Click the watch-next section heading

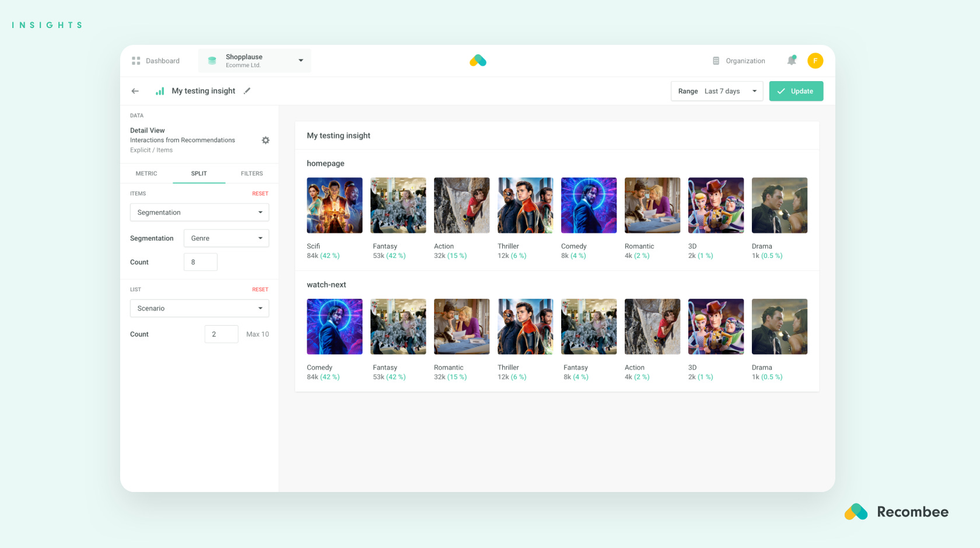coord(327,285)
